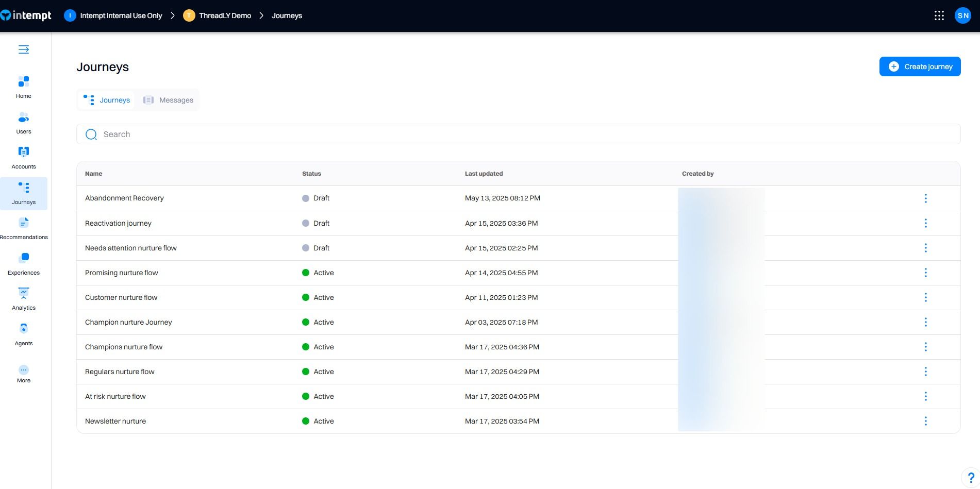This screenshot has height=489, width=980.
Task: Show More options in sidebar
Action: (x=24, y=374)
